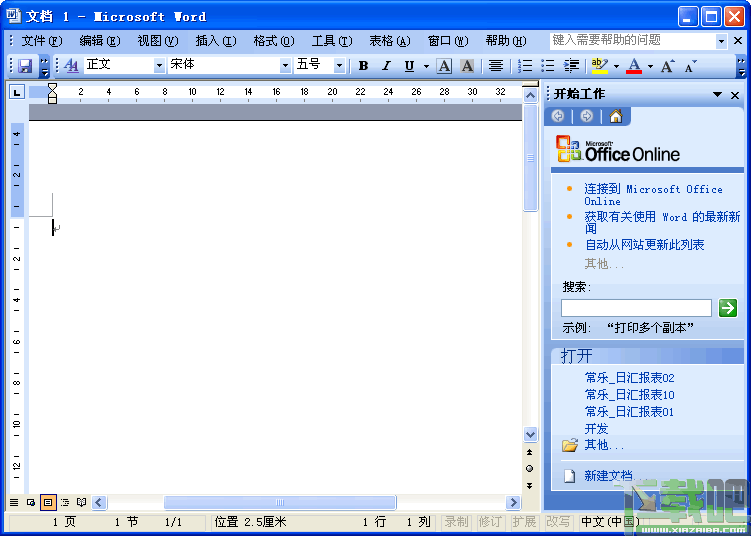This screenshot has height=536, width=751.
Task: Click the 新建文档 link
Action: click(x=608, y=475)
